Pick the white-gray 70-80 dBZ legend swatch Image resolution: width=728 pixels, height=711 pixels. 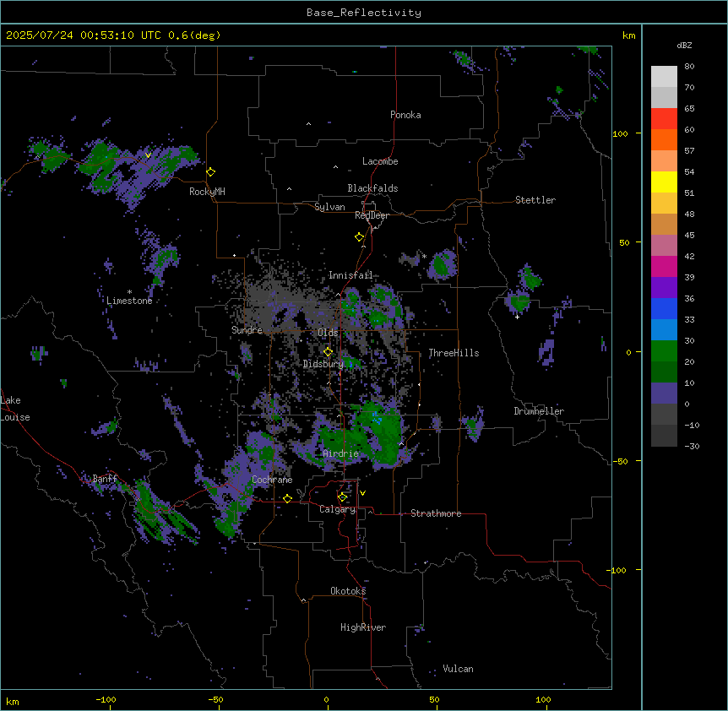click(664, 76)
